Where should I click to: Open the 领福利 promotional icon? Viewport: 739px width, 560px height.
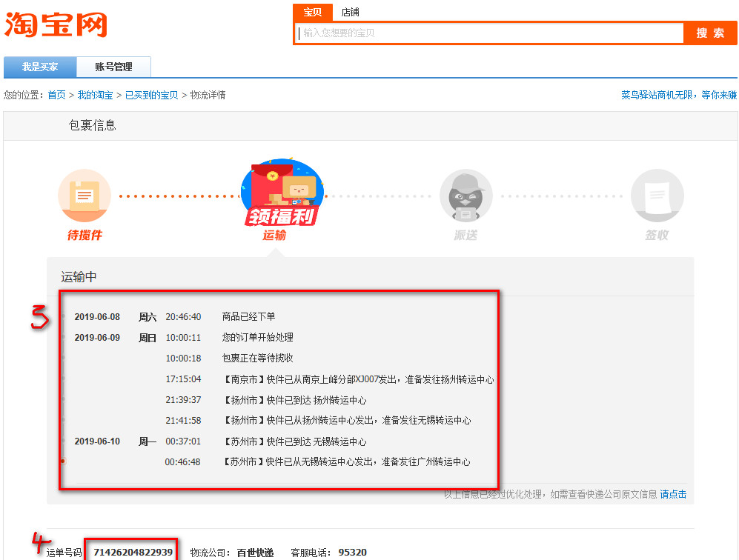(282, 215)
